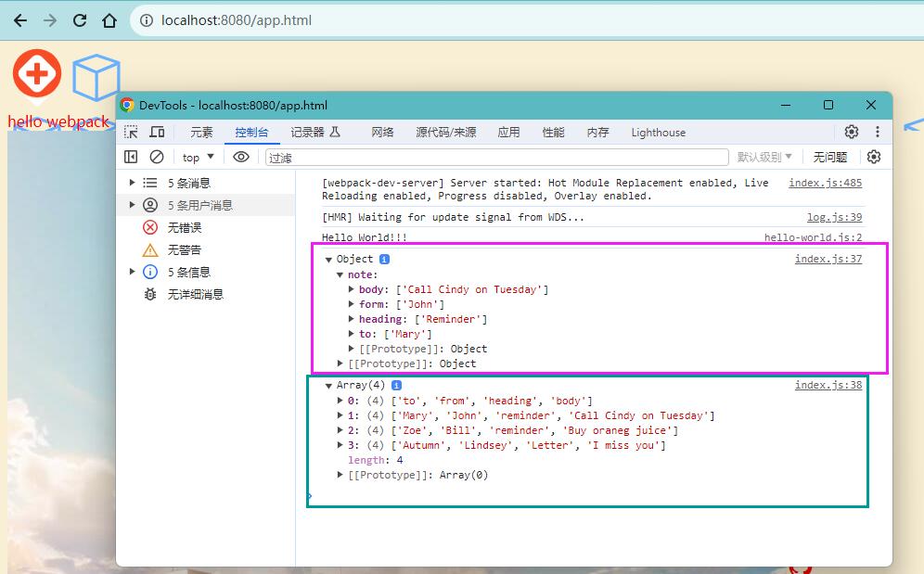Toggle the device toolbar icon
This screenshot has height=574, width=924.
pos(157,132)
